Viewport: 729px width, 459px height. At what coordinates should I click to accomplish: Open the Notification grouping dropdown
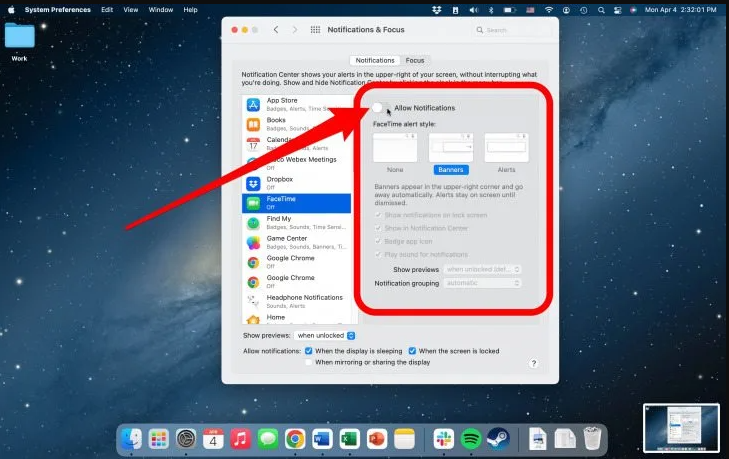[482, 283]
